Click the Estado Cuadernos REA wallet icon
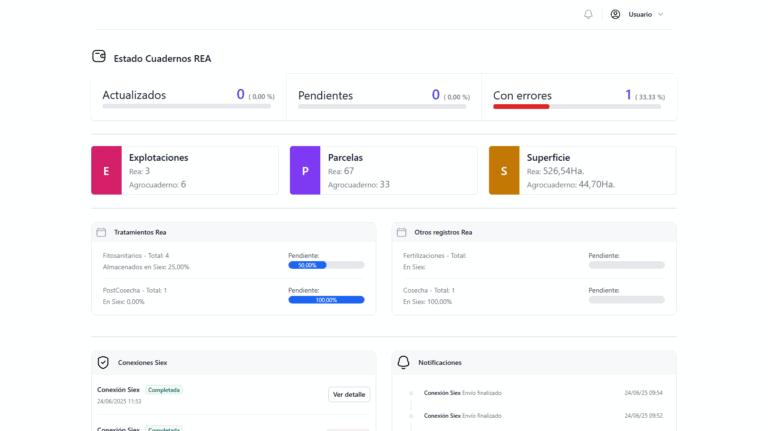The image size is (768, 431). click(x=99, y=57)
